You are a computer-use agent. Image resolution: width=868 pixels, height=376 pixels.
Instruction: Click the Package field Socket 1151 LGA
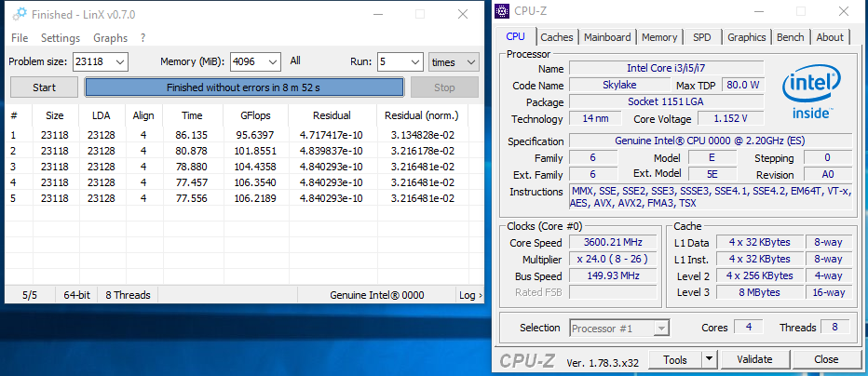667,101
